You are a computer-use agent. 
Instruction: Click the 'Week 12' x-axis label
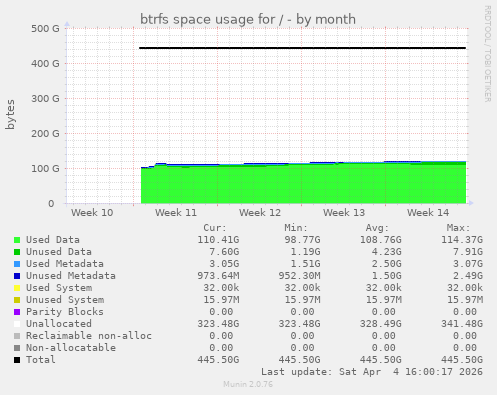point(260,212)
